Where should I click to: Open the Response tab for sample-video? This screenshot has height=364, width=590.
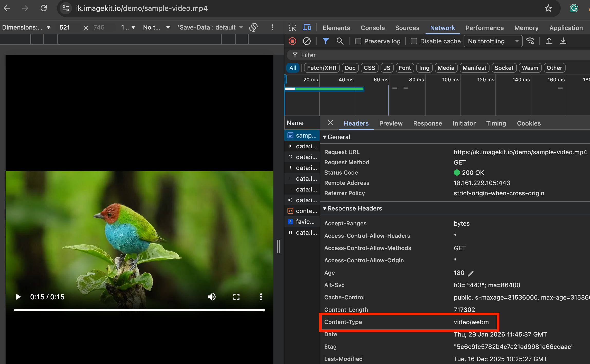(x=427, y=123)
